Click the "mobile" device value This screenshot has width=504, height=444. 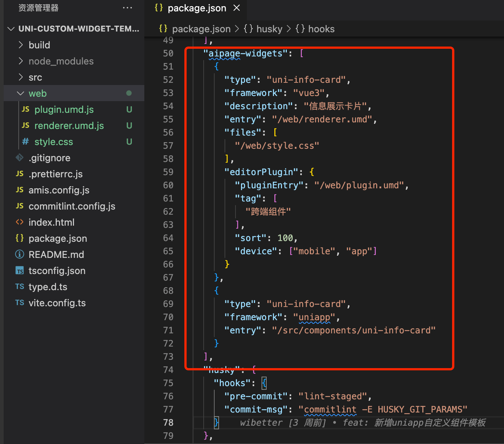[x=314, y=251]
